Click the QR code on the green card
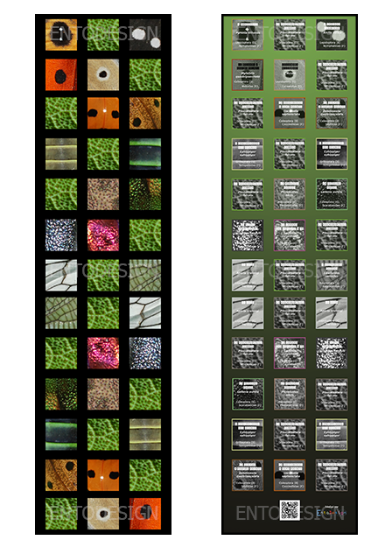Viewport: 392px width, 547px height. (x=290, y=510)
